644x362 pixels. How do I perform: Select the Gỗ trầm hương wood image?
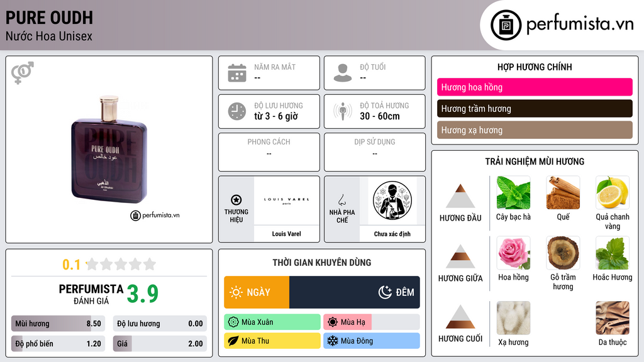(563, 253)
